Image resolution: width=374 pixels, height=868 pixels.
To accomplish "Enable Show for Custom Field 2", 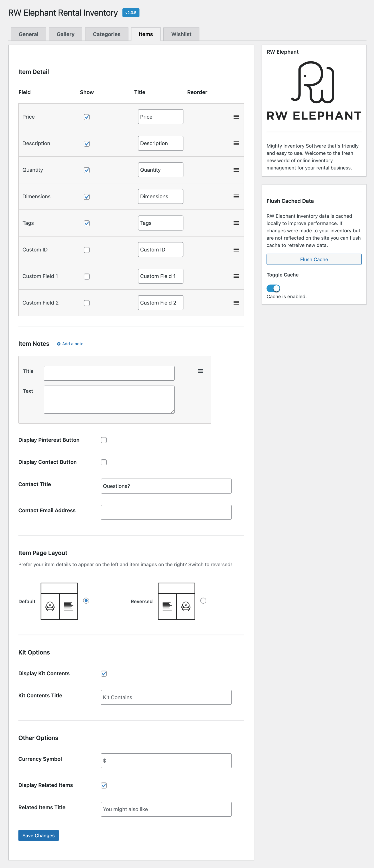I will tap(87, 303).
